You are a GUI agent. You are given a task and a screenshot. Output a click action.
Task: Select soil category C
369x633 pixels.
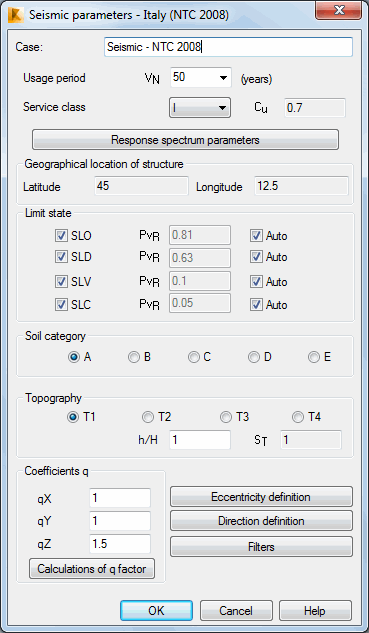194,357
